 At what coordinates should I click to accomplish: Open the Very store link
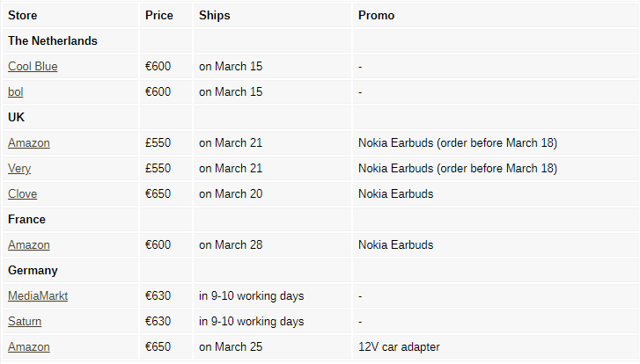(19, 168)
